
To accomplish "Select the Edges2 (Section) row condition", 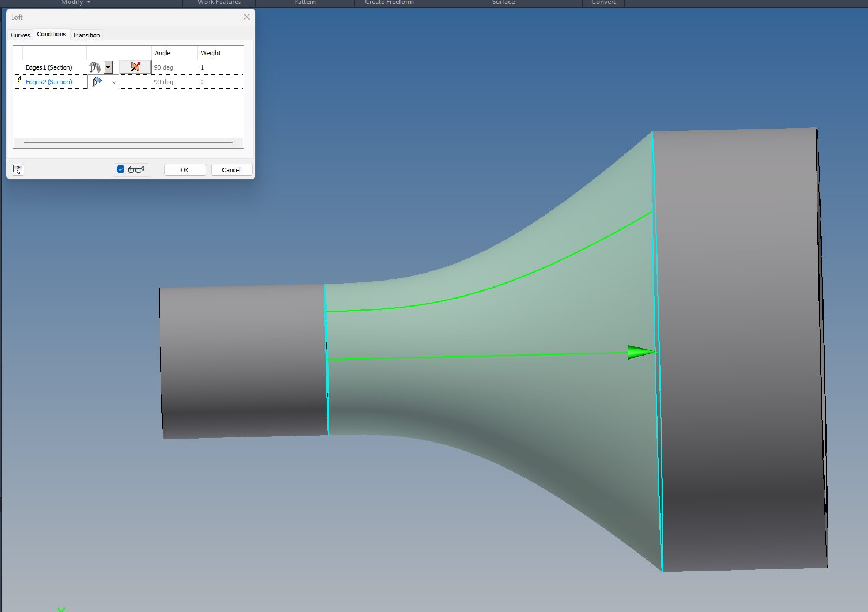I will pyautogui.click(x=49, y=81).
